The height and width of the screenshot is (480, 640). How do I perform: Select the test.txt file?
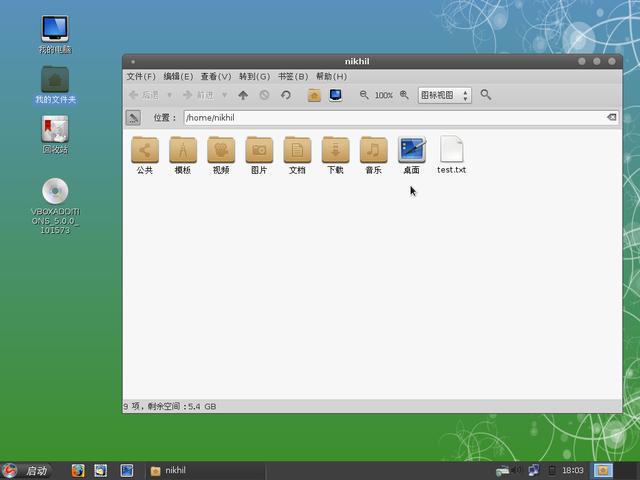point(451,151)
